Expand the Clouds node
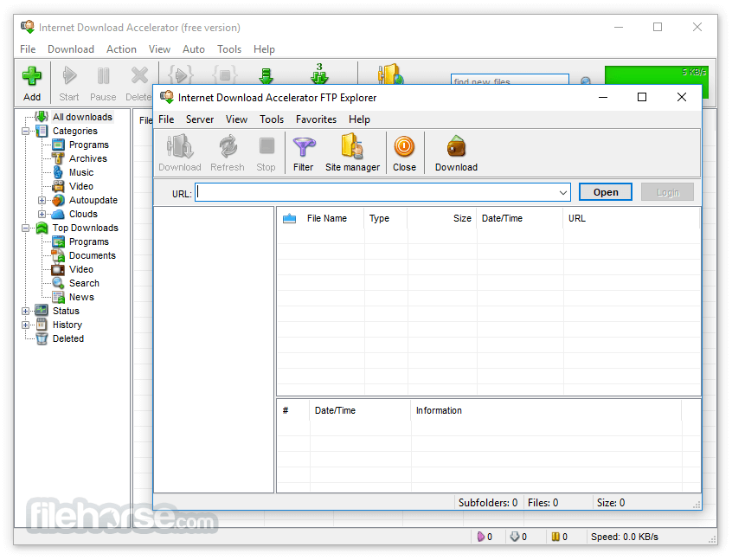 pyautogui.click(x=42, y=215)
